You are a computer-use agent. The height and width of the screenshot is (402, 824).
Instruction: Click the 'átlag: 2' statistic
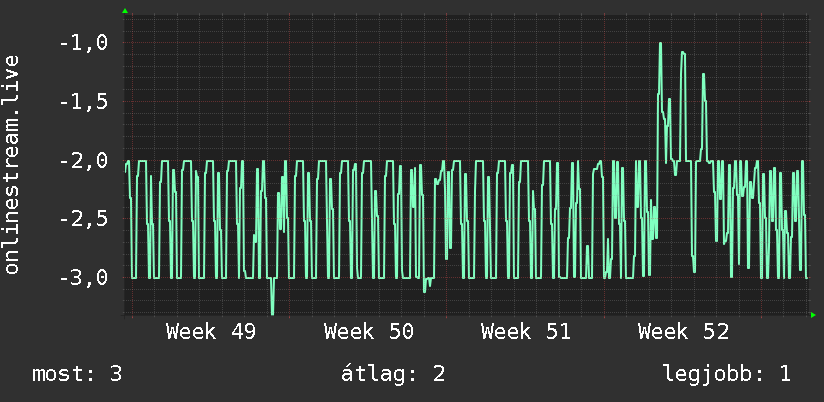[x=393, y=374]
